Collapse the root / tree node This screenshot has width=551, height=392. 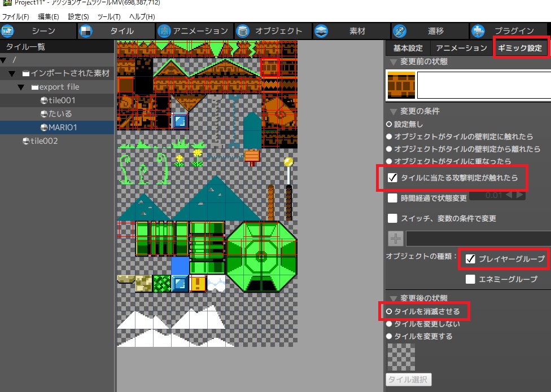click(x=3, y=60)
